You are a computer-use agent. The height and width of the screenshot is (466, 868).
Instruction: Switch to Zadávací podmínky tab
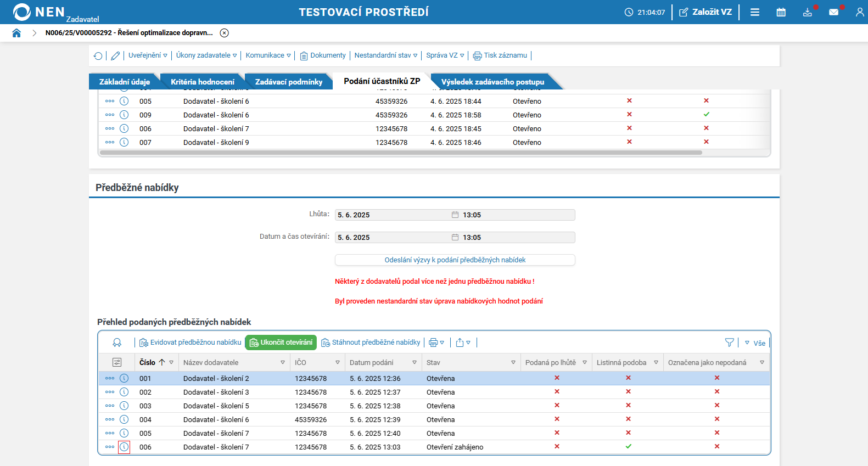pos(289,82)
